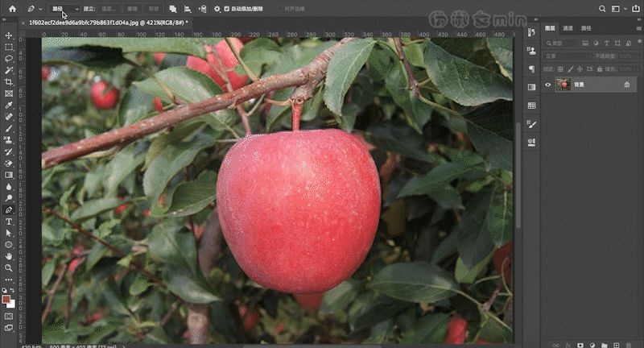The height and width of the screenshot is (348, 644).
Task: Toggle Quick Mask mode
Action: click(x=9, y=317)
